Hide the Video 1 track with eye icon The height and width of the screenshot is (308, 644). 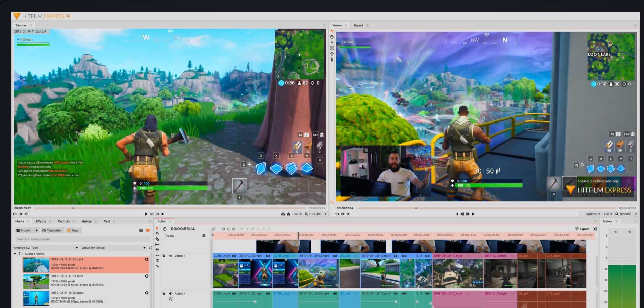pyautogui.click(x=171, y=256)
